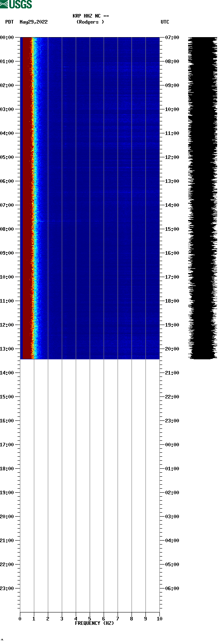Click frequency axis label '4'
The height and width of the screenshot is (644, 220).
[x=76, y=619]
